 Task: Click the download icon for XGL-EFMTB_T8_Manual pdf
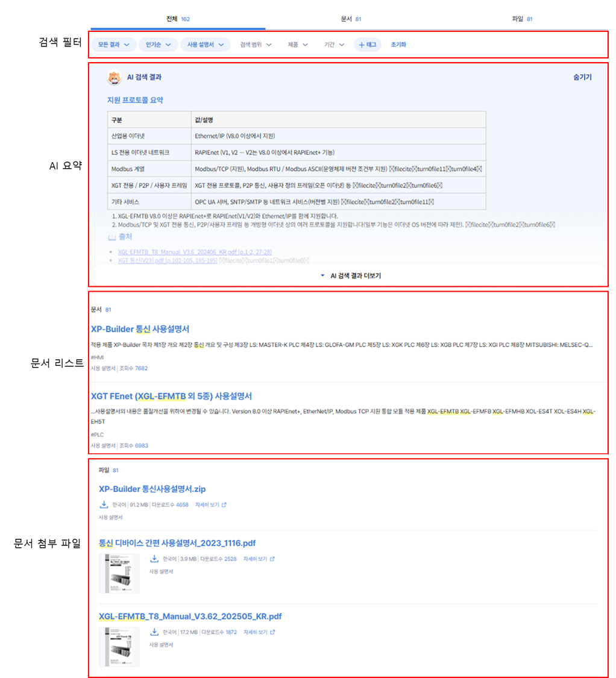point(154,632)
